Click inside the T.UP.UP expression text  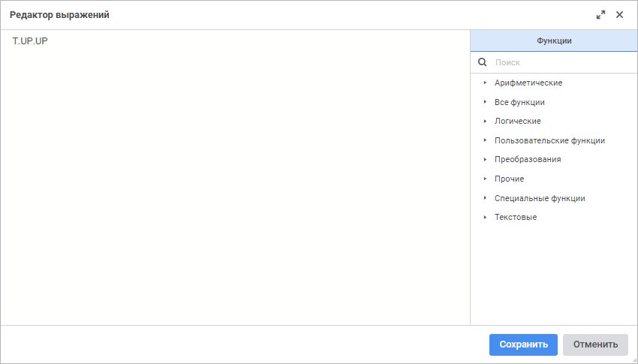tap(30, 41)
